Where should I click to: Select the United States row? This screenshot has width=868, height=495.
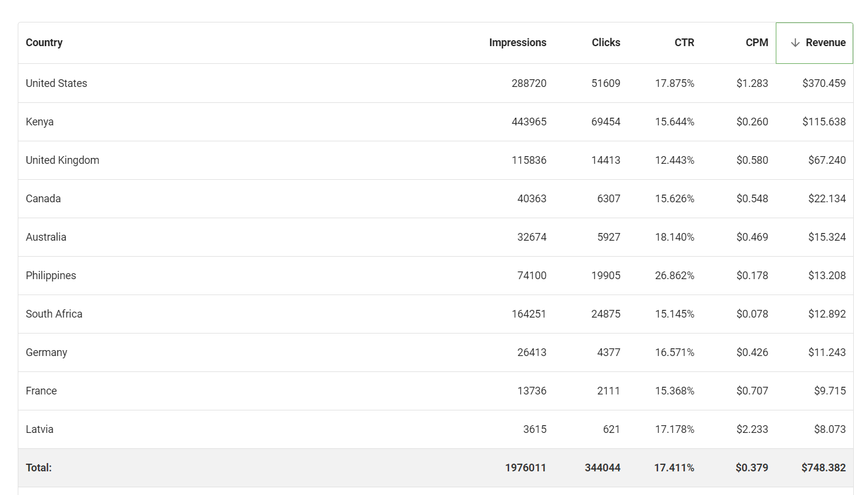[56, 83]
